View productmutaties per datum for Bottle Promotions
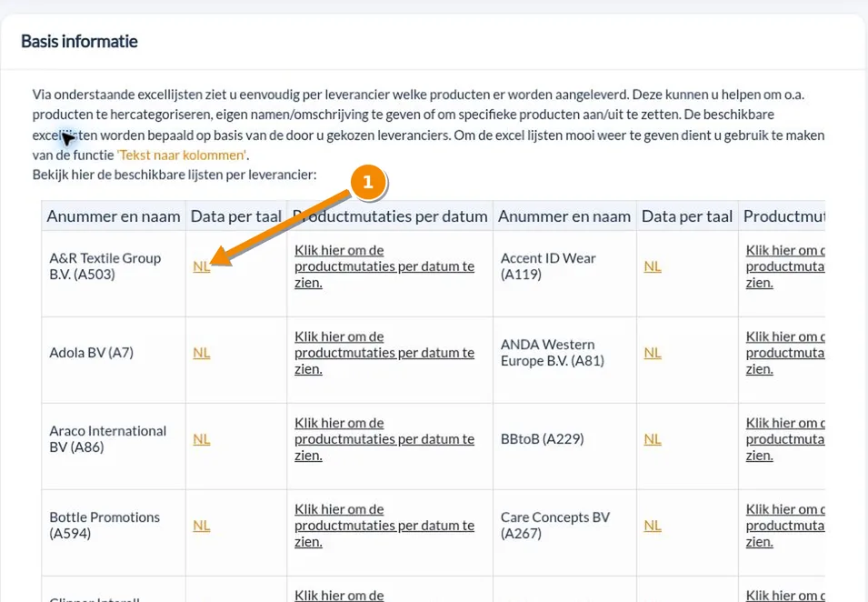Screen dimensions: 868x602 [384, 526]
